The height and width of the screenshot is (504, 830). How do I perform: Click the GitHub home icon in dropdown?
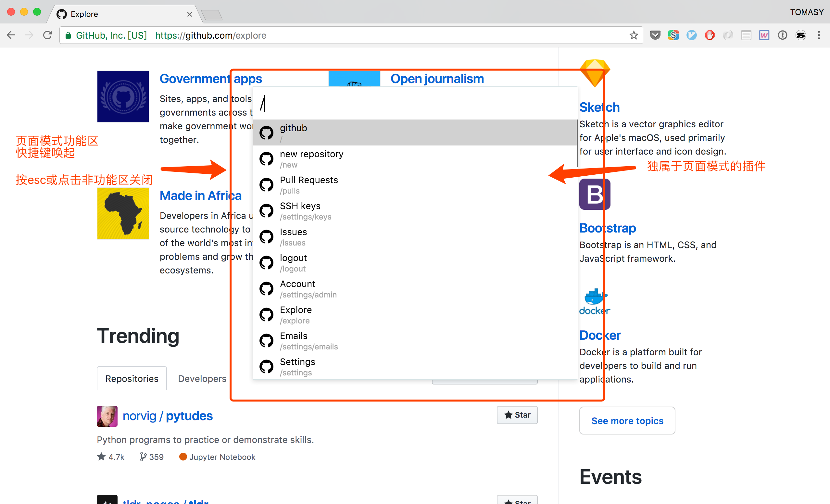(266, 132)
